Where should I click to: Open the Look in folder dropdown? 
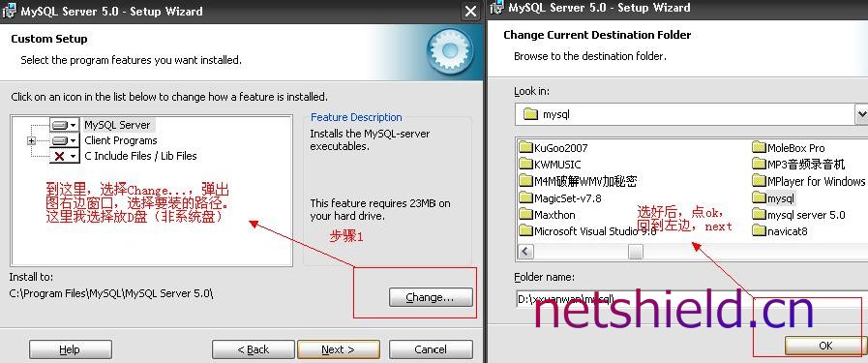(861, 114)
